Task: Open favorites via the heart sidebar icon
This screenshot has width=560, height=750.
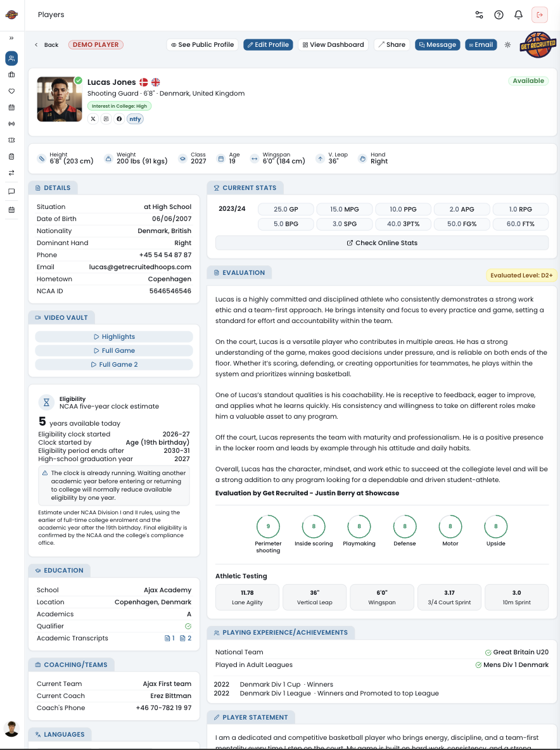Action: [x=11, y=91]
